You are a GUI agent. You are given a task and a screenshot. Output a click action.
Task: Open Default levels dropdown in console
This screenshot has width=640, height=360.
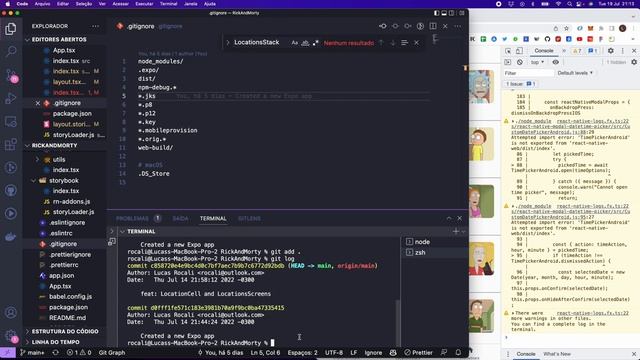tap(575, 73)
